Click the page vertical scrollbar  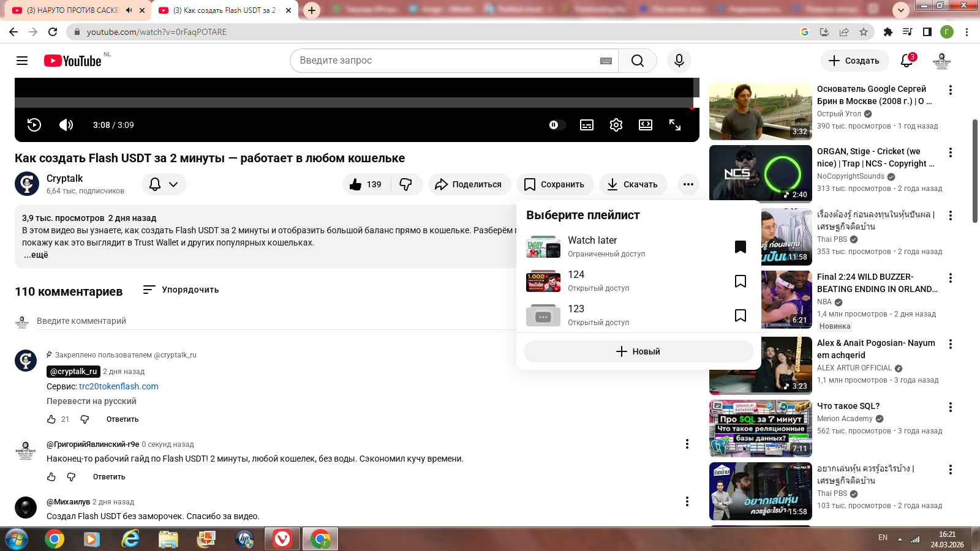tap(975, 171)
